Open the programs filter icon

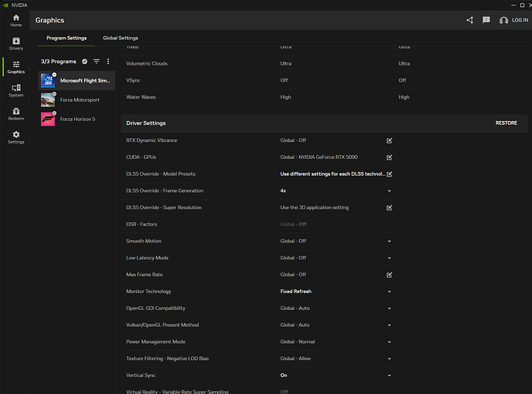(96, 62)
